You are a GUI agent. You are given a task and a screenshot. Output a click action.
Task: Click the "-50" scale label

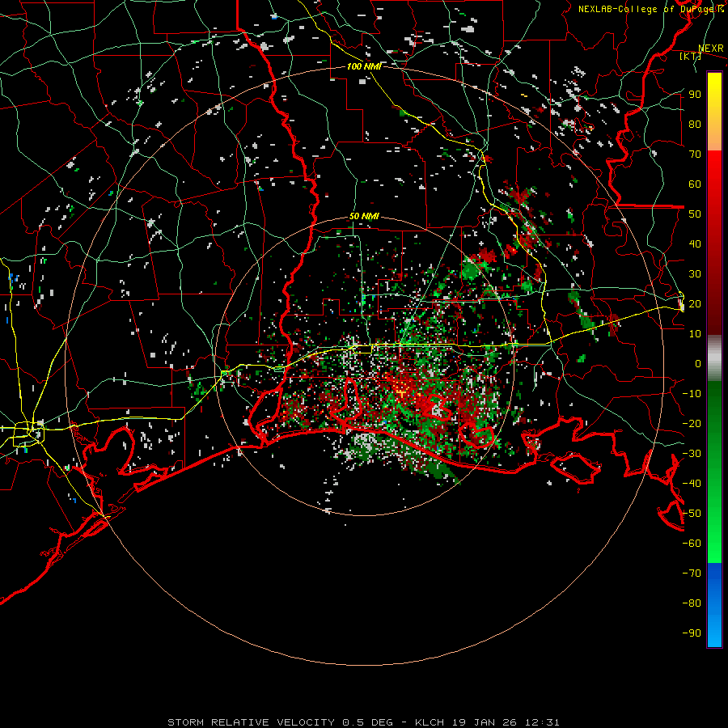[692, 514]
